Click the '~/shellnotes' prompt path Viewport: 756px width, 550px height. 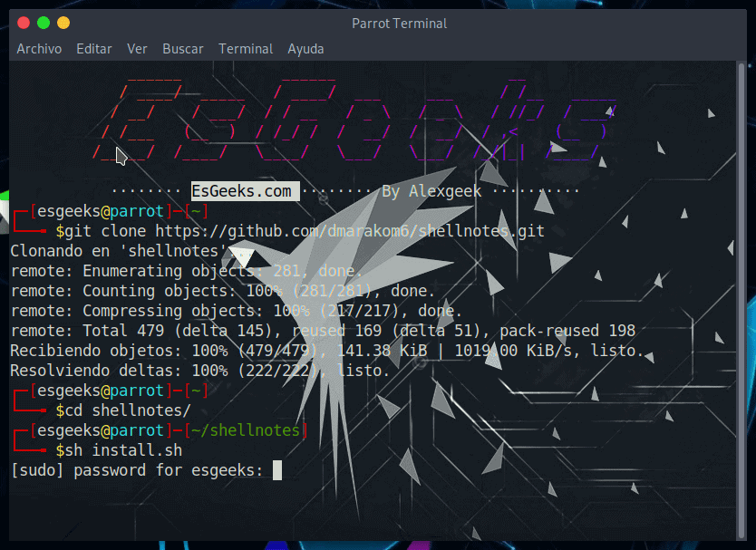246,430
